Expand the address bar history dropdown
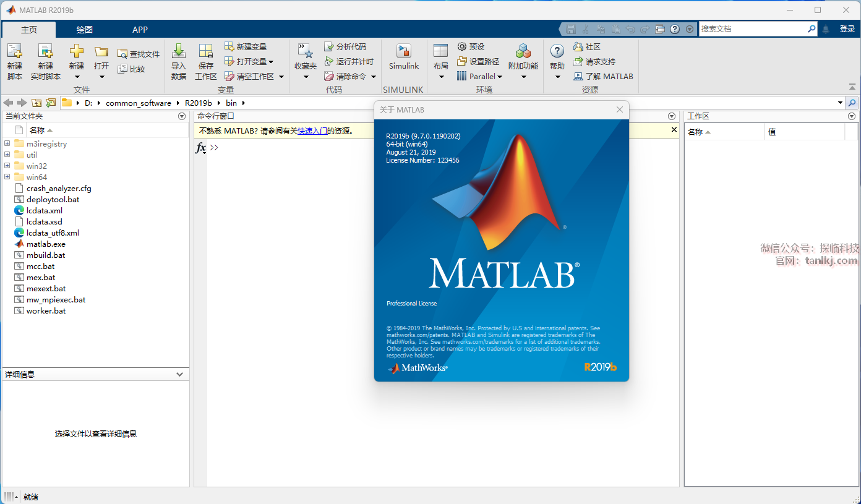The height and width of the screenshot is (504, 861). click(841, 103)
